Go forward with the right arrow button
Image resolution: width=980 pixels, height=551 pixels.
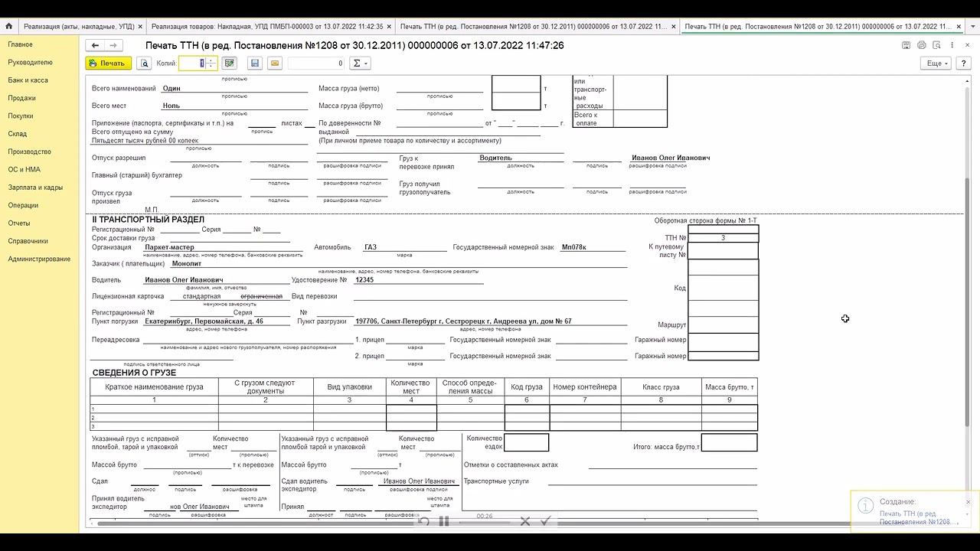coord(113,46)
